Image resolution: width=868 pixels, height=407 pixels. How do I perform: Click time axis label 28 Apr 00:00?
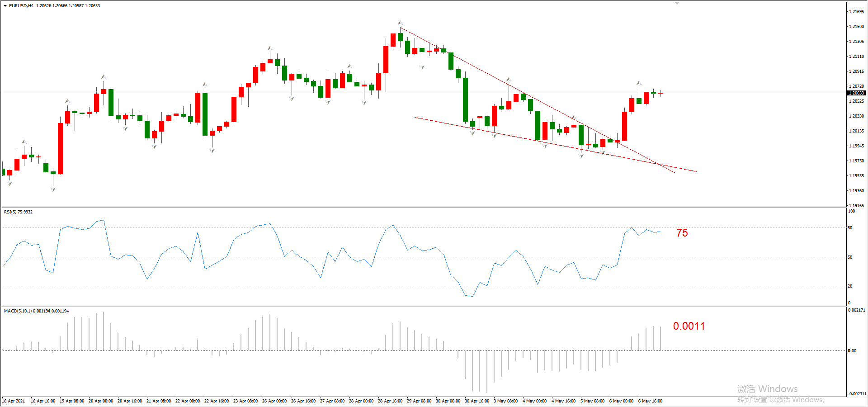pos(361,401)
